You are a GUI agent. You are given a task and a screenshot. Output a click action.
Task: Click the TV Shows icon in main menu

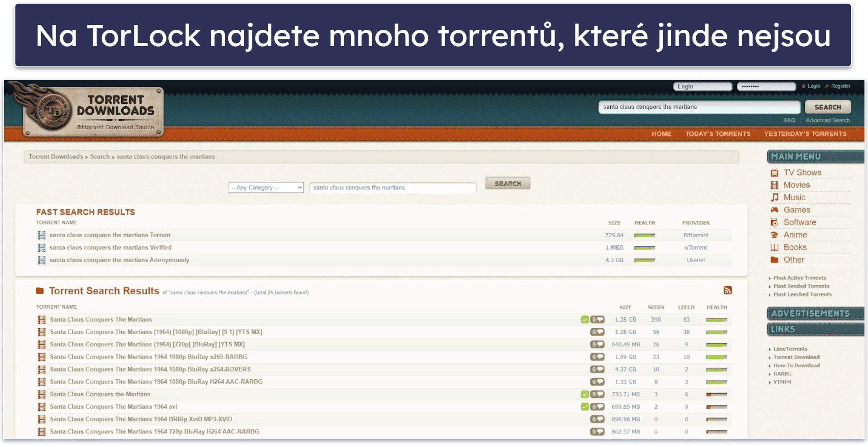pyautogui.click(x=774, y=173)
